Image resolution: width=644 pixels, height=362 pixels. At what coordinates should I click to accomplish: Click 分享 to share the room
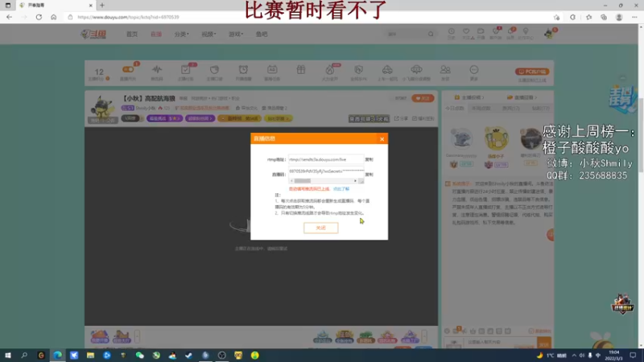click(x=401, y=118)
